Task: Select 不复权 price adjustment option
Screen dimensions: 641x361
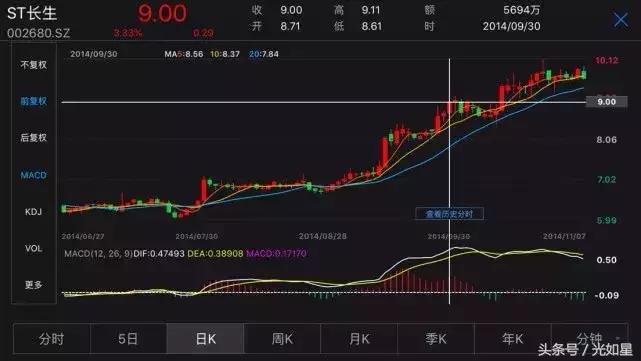Action: [34, 65]
